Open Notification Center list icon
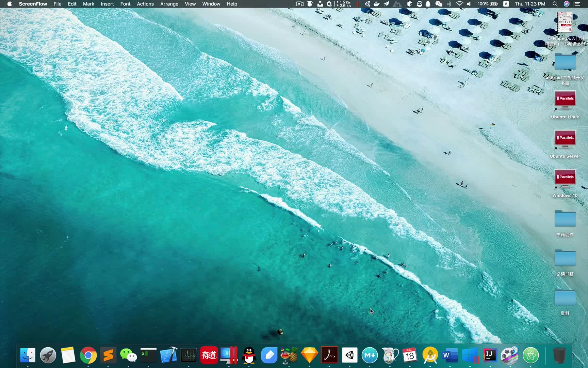This screenshot has width=588, height=368. pos(577,4)
